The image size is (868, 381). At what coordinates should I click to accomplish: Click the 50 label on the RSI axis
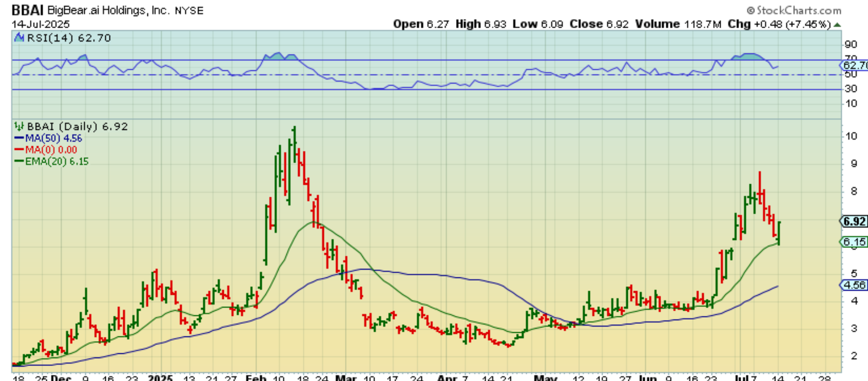point(851,75)
